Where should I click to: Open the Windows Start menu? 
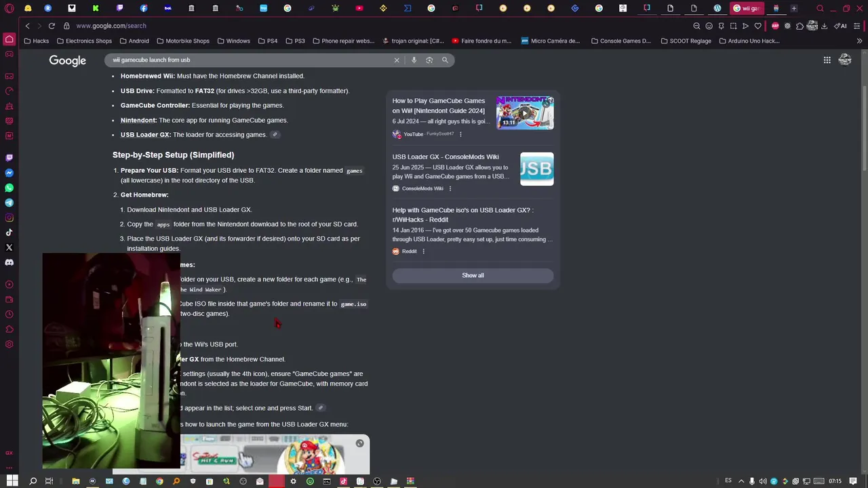(x=12, y=481)
